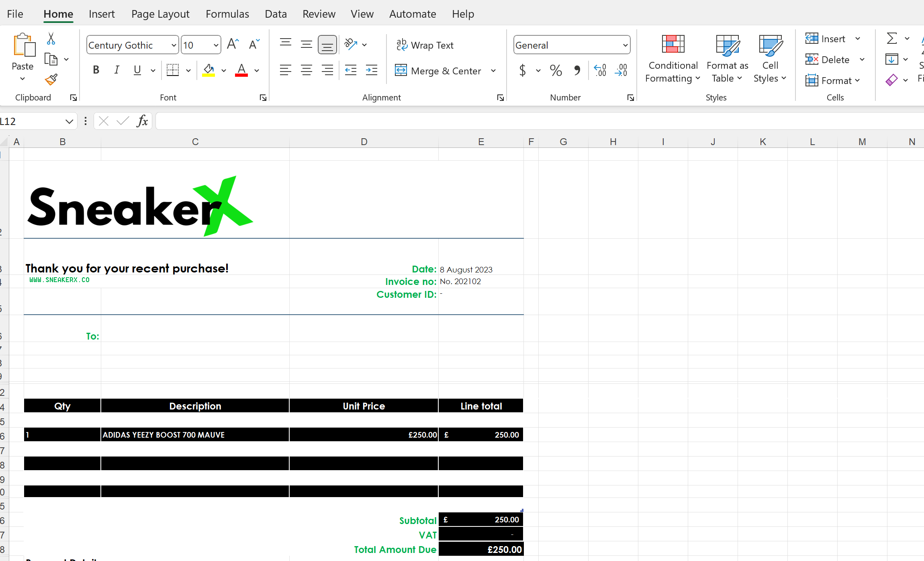The width and height of the screenshot is (924, 561).
Task: Open Insert Function fx
Action: pos(143,121)
